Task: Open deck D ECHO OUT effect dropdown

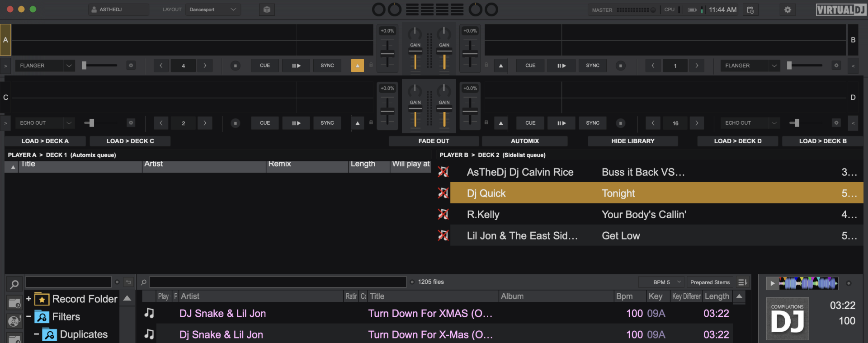Action: [750, 123]
